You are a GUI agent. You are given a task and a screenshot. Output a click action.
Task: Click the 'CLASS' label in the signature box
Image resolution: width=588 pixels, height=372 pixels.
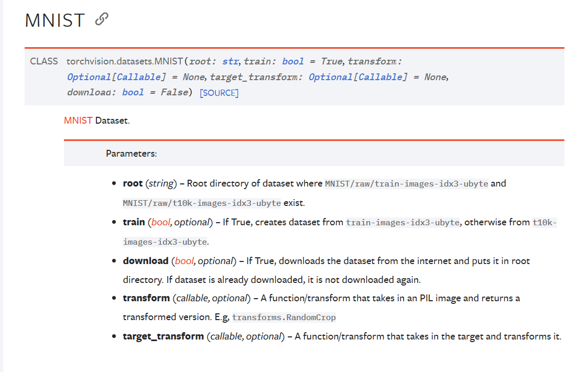(x=44, y=61)
